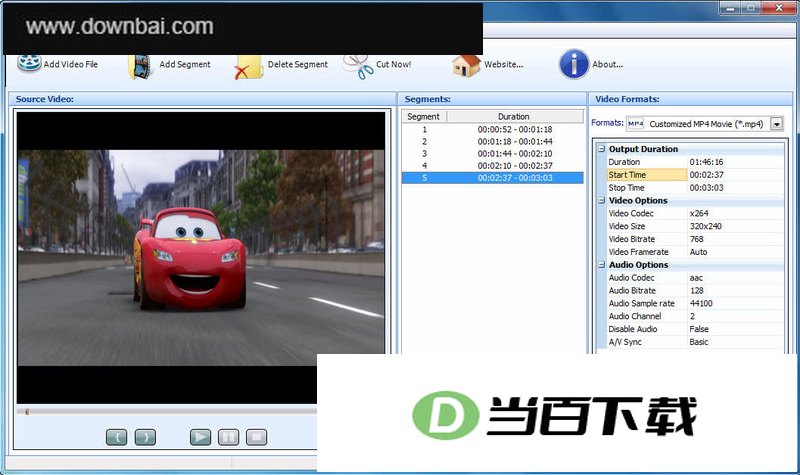The width and height of the screenshot is (800, 475).
Task: Click the Add Video File label
Action: coord(70,64)
